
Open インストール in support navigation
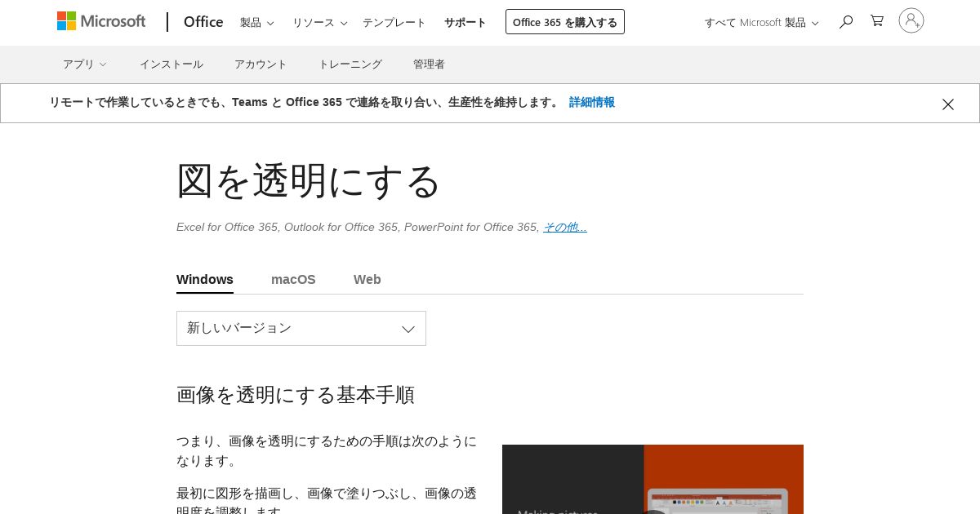point(171,64)
